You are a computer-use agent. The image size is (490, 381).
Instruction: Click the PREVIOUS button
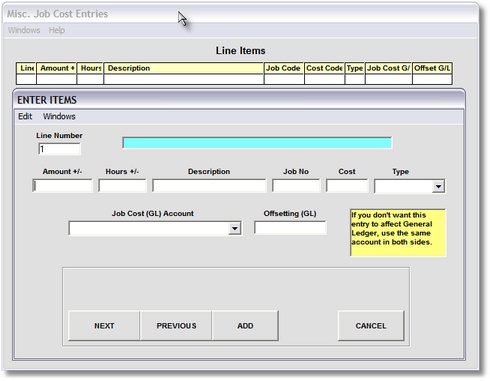click(176, 326)
